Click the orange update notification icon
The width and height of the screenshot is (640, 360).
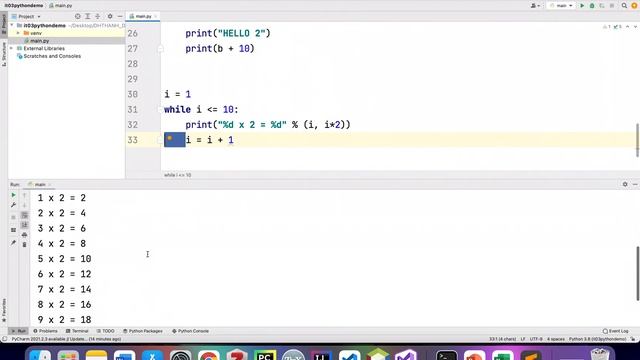(634, 6)
